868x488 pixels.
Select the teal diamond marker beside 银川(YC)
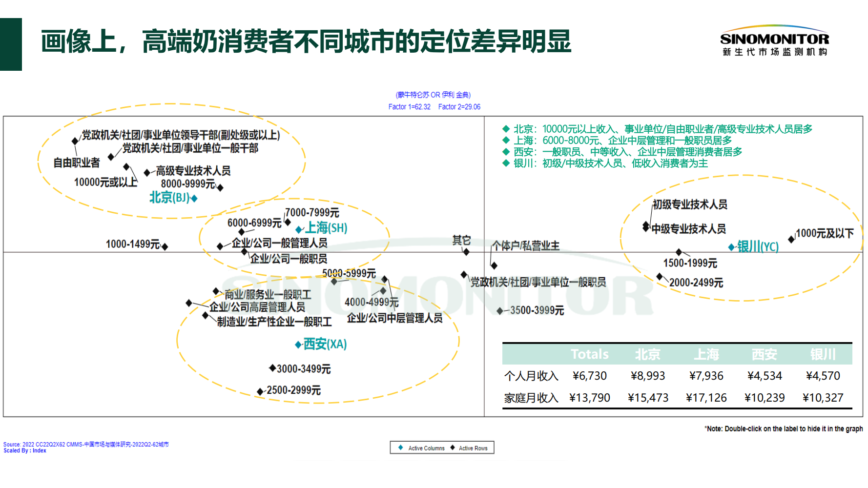click(731, 247)
